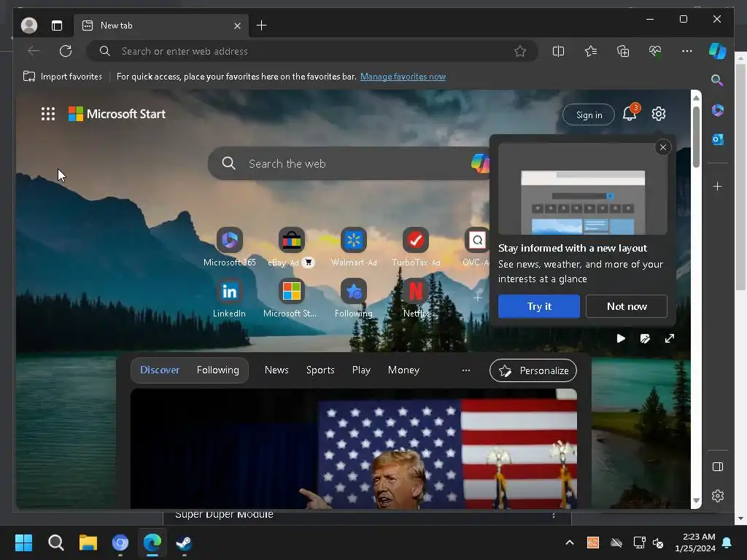The height and width of the screenshot is (560, 747).
Task: Click the Personalize button
Action: tap(533, 370)
